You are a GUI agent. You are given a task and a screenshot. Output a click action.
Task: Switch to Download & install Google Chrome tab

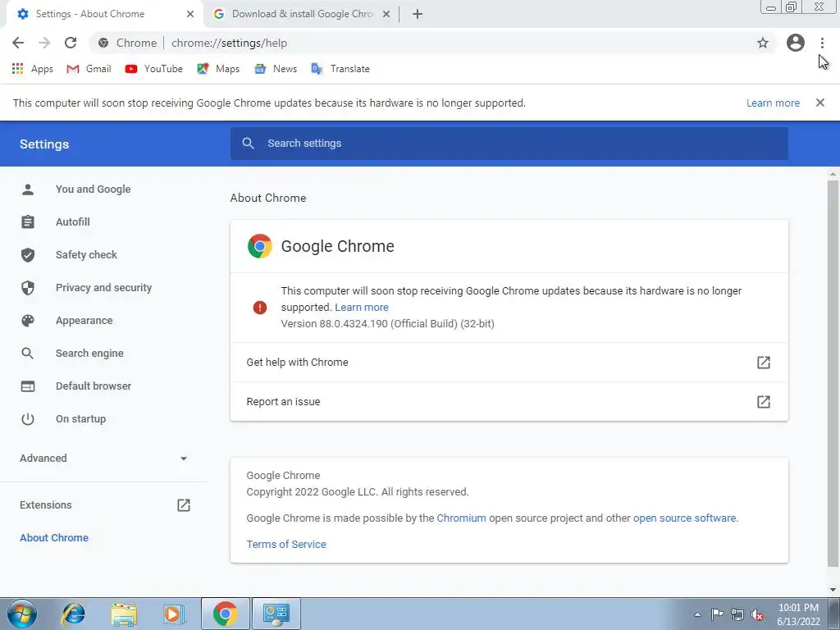300,14
